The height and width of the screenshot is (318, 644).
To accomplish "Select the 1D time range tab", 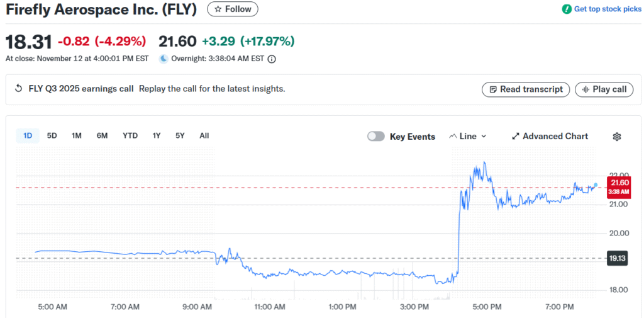I will (28, 135).
